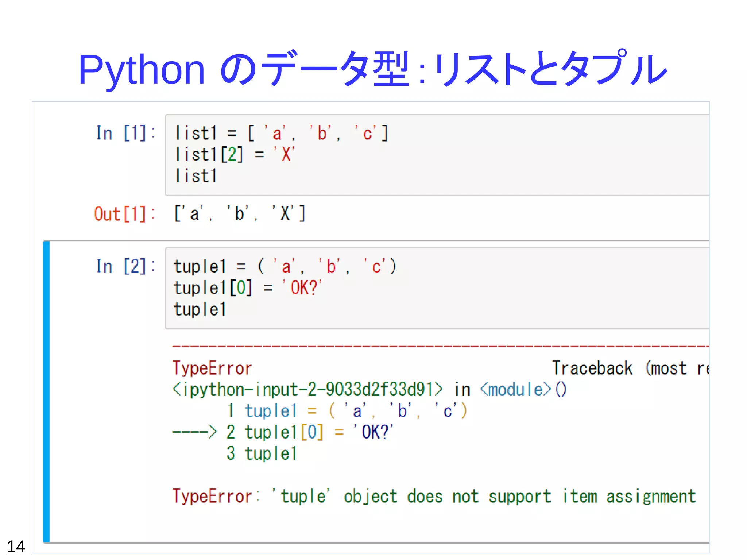Click the 'In [2]:' prompt label
Viewport: 747px width, 560px height.
click(125, 266)
